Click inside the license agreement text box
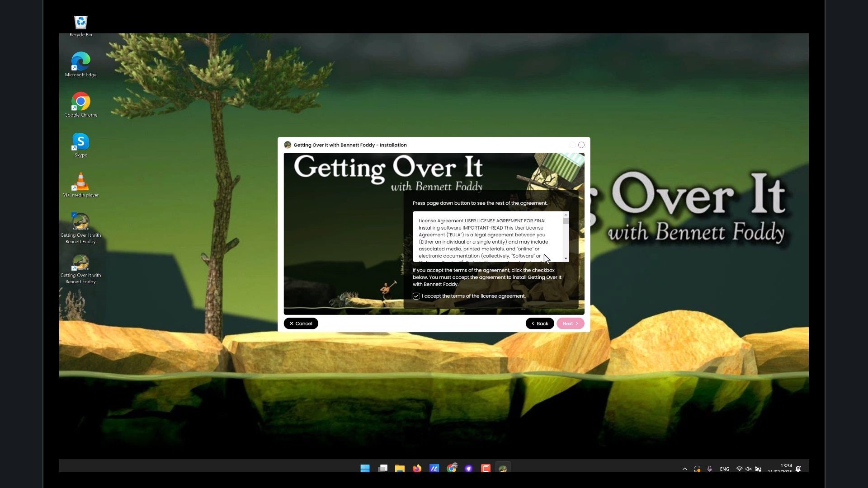This screenshot has height=488, width=868. click(487, 237)
